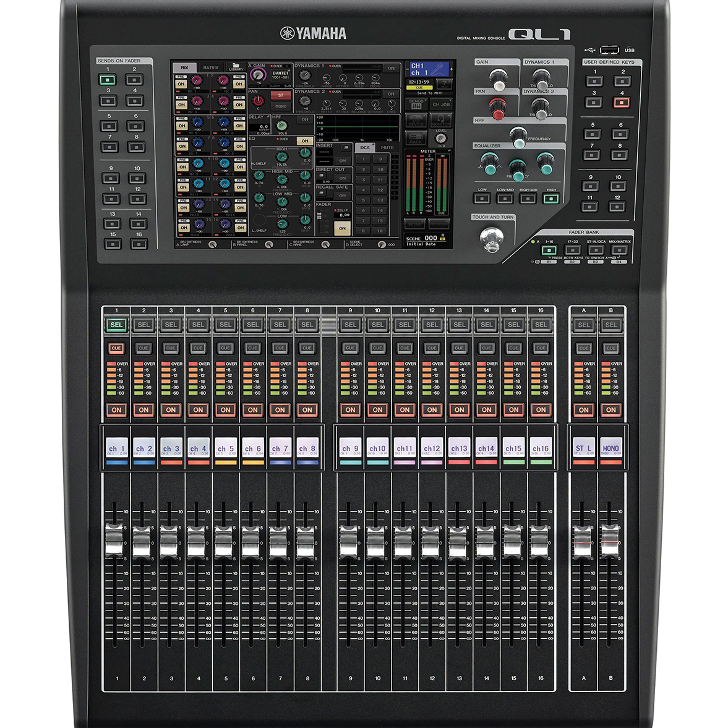Viewport: 728px width, 728px height.
Task: Switch to the MIX tab
Action: click(184, 68)
